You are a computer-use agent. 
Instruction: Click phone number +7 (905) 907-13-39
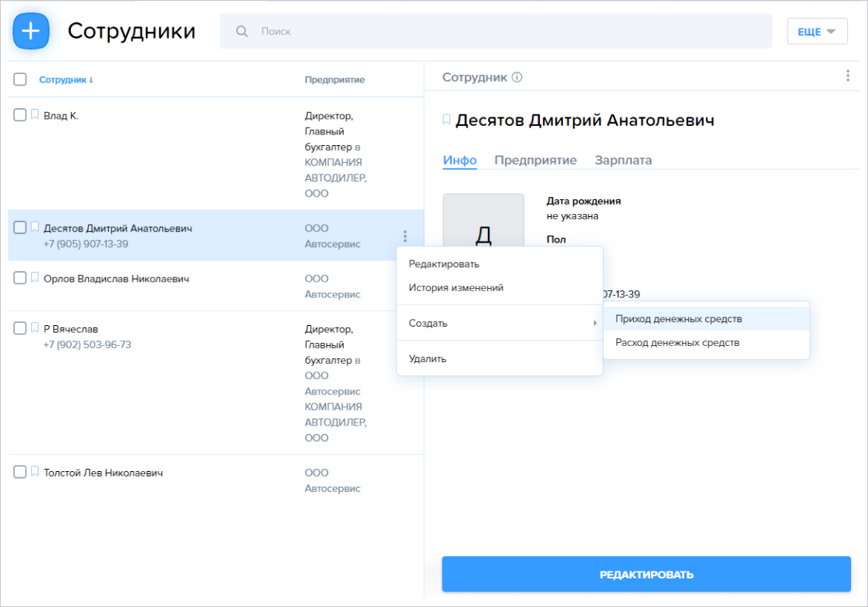pos(86,244)
